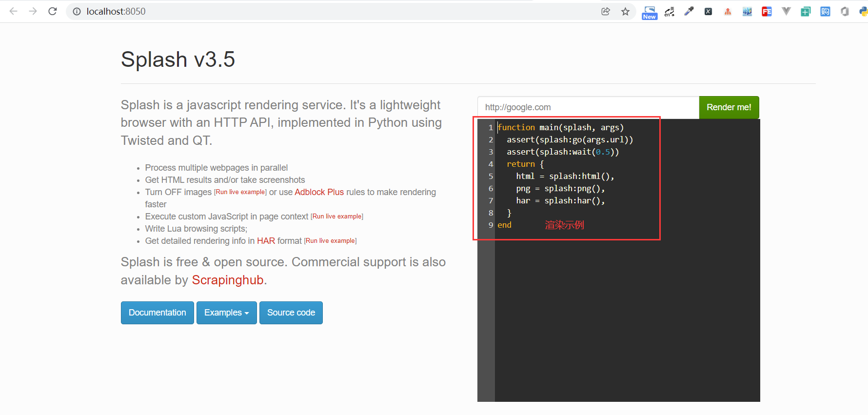868x415 pixels.
Task: Click code line 'png = splash:png(),'
Action: click(560, 188)
